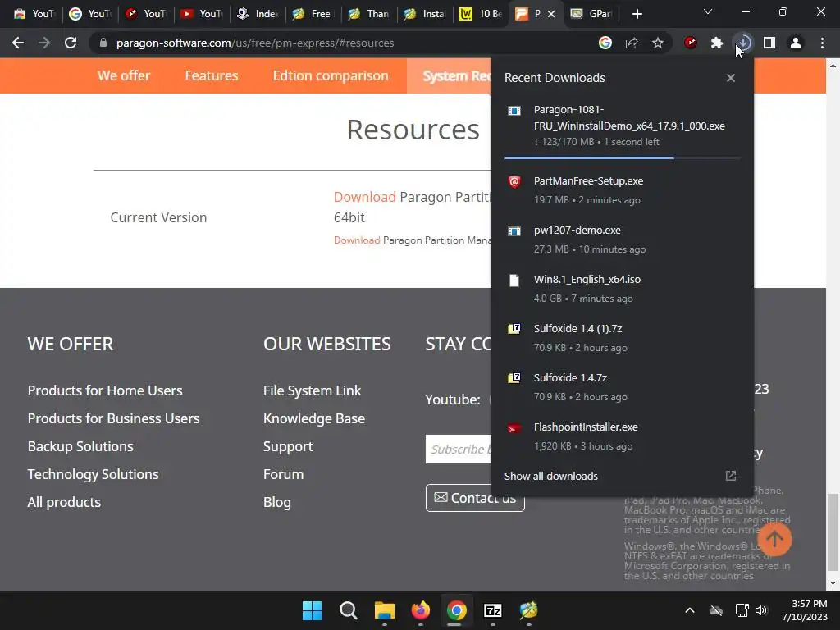The image size is (840, 630).
Task: Click the orange scroll-to-top arrow
Action: (774, 539)
